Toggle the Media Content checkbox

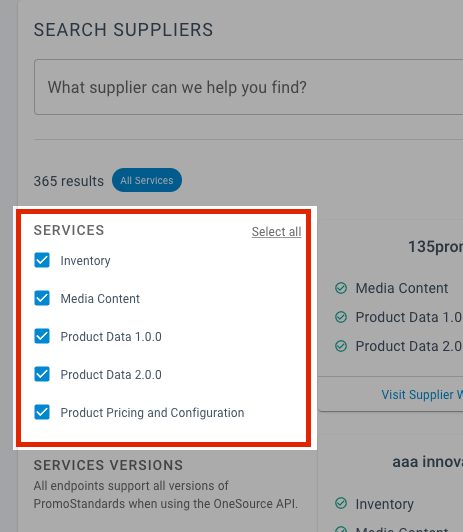pyautogui.click(x=42, y=298)
